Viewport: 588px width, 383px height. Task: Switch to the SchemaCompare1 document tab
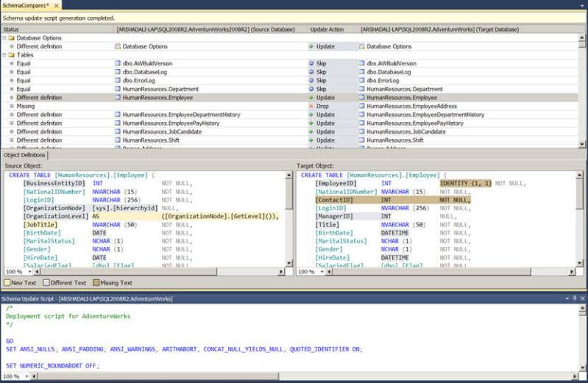[x=26, y=5]
